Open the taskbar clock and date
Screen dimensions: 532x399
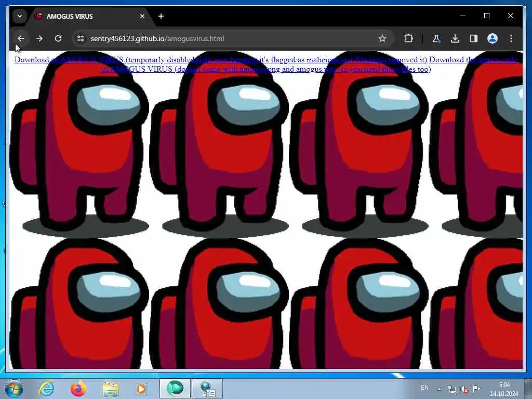(504, 389)
